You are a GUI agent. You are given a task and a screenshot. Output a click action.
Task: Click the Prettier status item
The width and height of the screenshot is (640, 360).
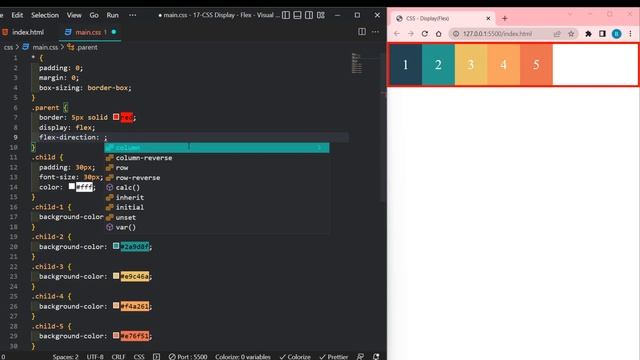(x=333, y=357)
